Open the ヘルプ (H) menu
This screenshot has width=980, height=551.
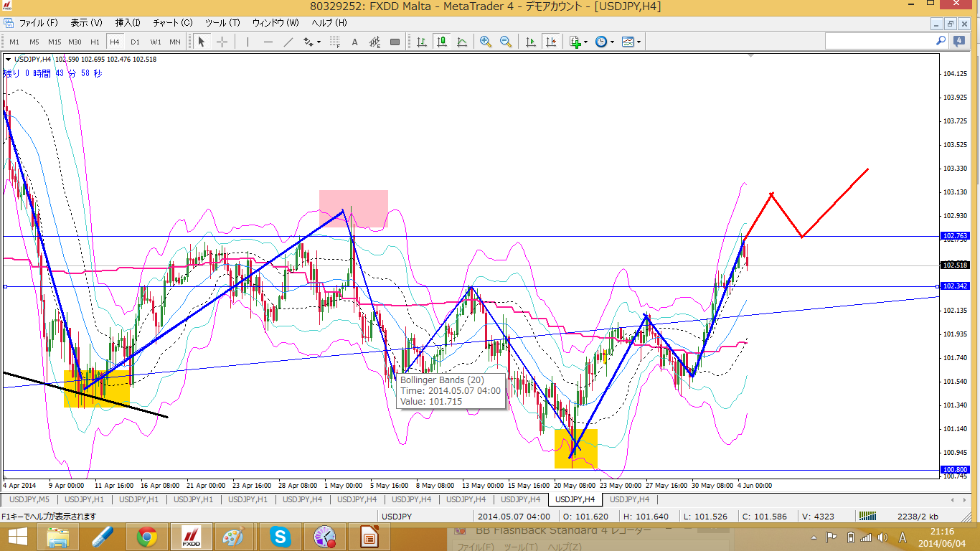tap(329, 23)
